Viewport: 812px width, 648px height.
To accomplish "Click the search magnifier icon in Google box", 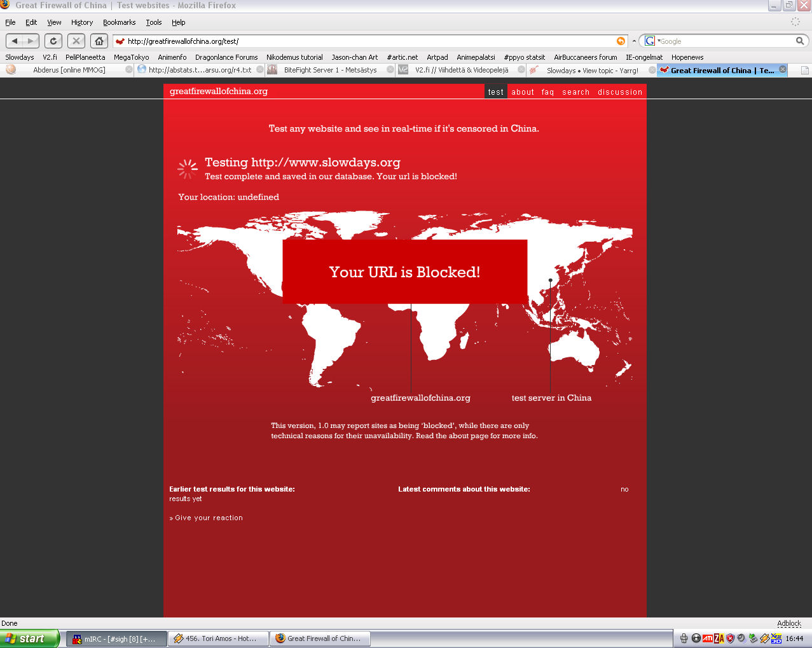I will [x=800, y=41].
